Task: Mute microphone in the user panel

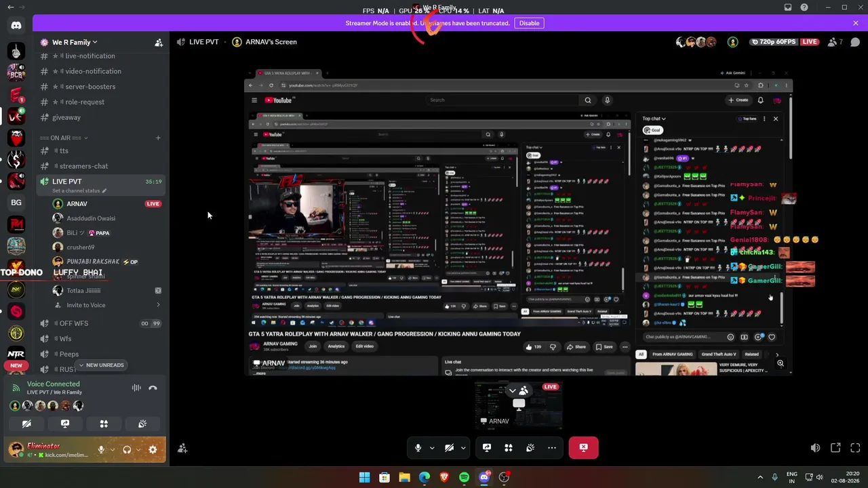Action: coord(101,449)
